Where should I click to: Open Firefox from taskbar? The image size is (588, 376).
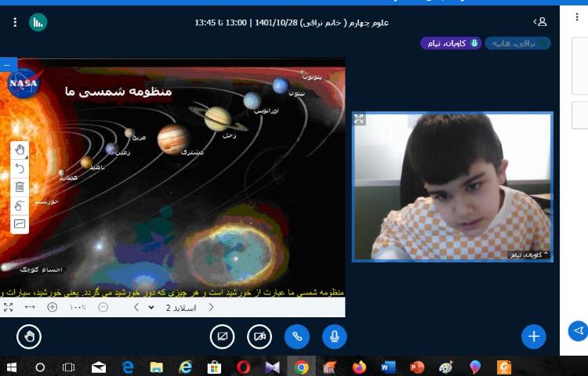[x=359, y=367]
